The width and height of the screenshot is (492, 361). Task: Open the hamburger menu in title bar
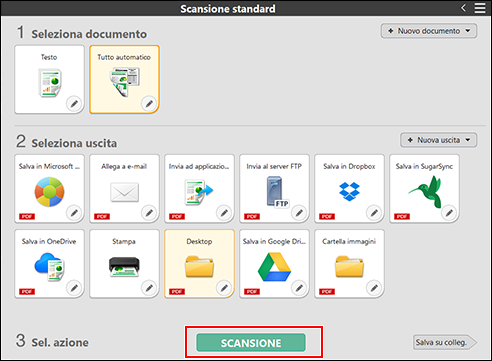480,8
